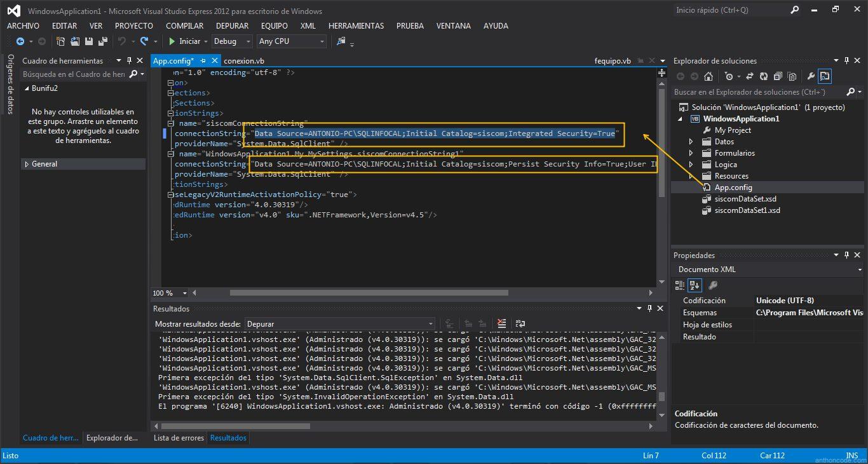868x464 pixels.
Task: Expand the Formularios folder
Action: click(691, 153)
